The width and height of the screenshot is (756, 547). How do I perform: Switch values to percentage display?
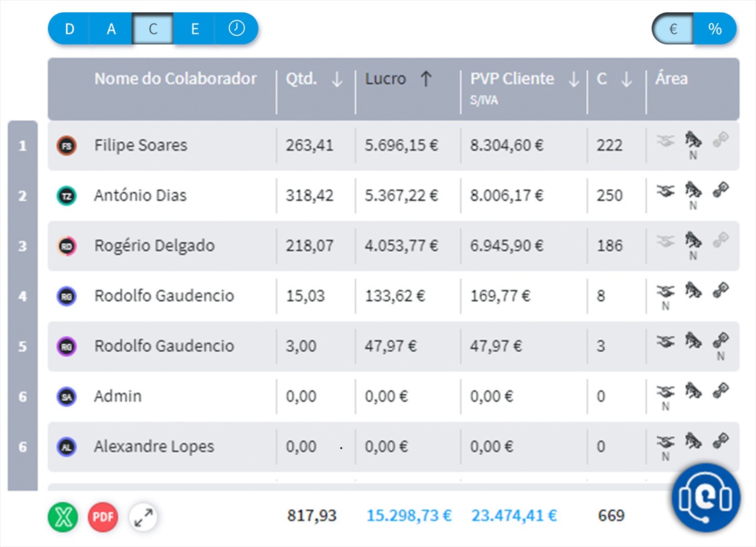pos(715,29)
